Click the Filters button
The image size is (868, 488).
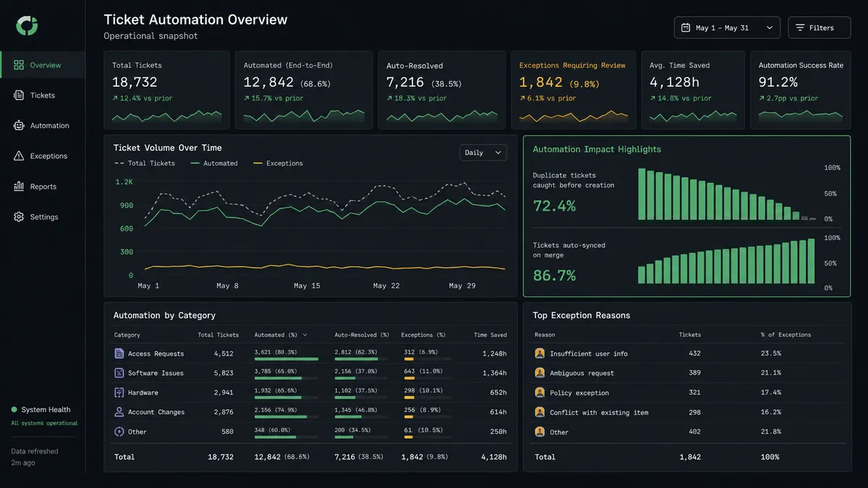[x=820, y=27]
